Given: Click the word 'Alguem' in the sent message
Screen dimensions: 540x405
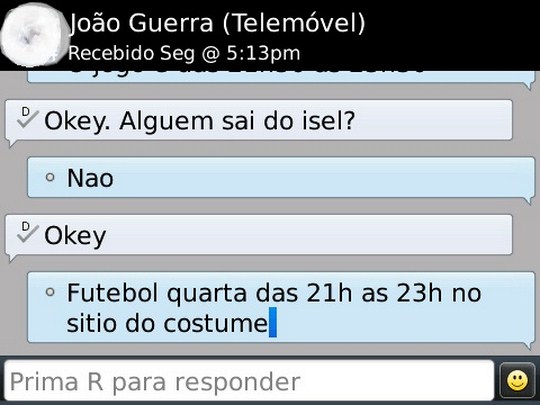Looking at the screenshot, I should tap(166, 123).
